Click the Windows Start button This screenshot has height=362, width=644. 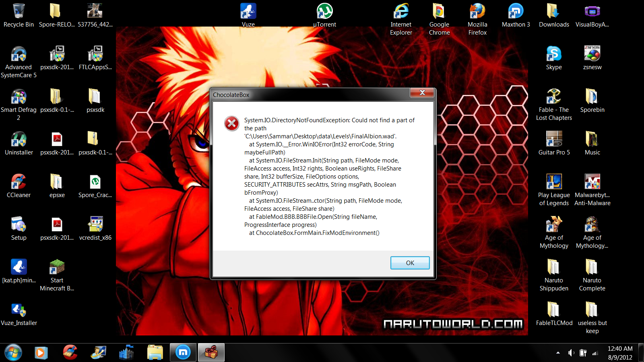[13, 353]
